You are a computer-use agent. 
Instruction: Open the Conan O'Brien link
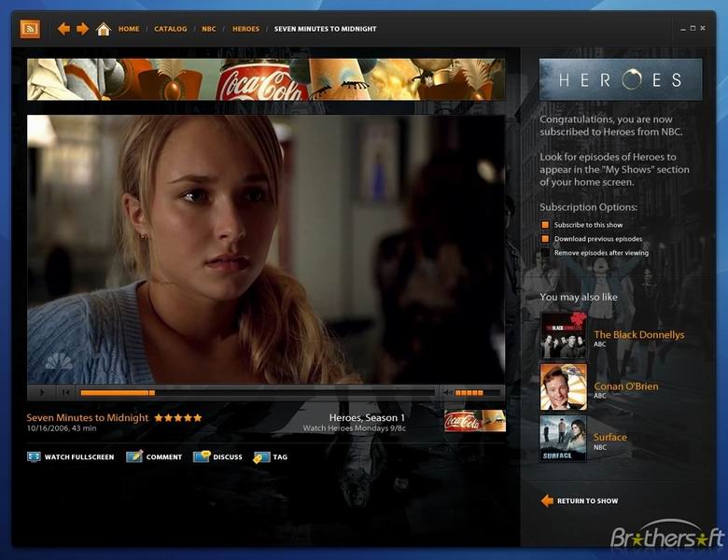click(x=626, y=385)
